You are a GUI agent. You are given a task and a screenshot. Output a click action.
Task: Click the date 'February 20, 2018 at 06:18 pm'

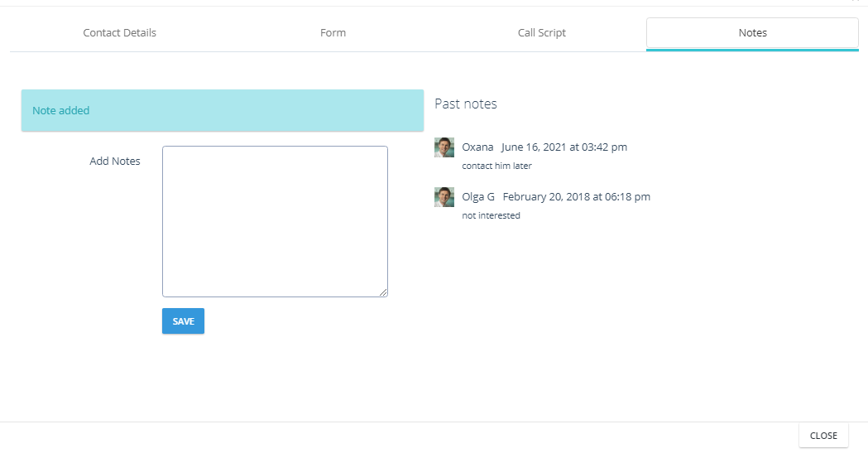pos(576,196)
